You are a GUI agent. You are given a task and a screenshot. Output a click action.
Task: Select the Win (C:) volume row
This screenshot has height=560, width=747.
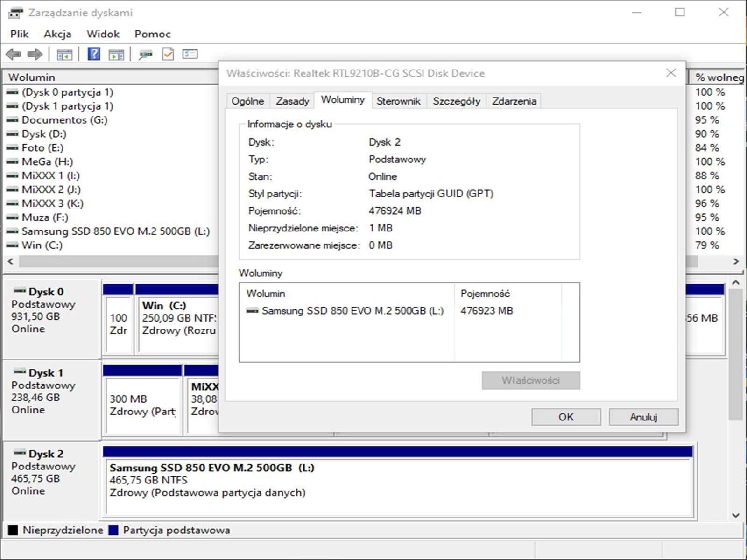point(42,245)
